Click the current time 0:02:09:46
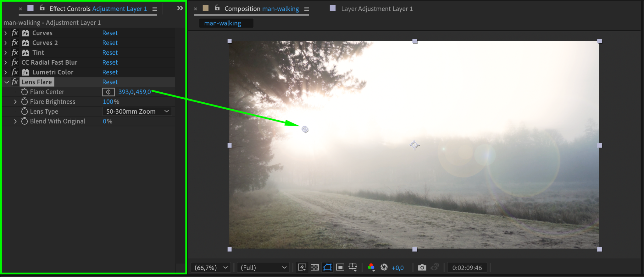Screen dimensions: 644x277 [467, 268]
